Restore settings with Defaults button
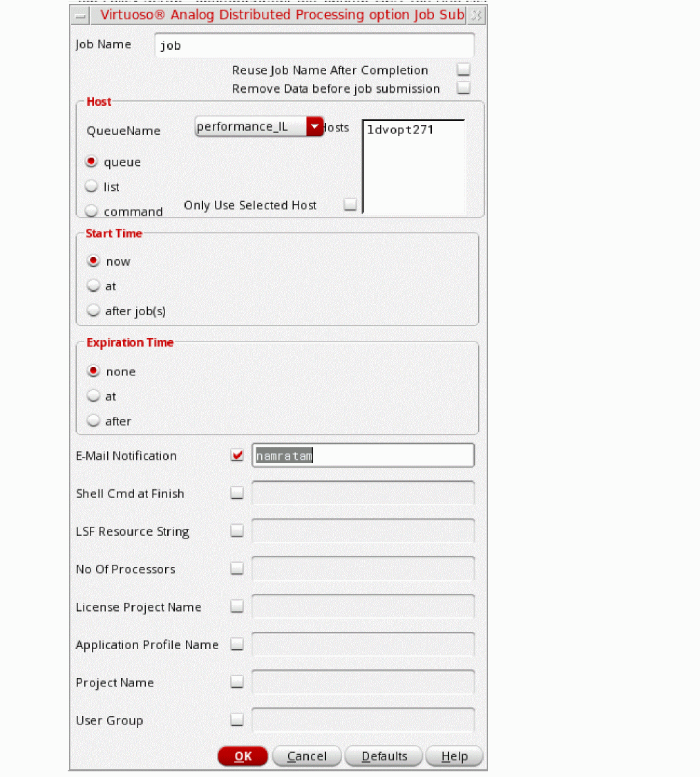 pos(384,756)
